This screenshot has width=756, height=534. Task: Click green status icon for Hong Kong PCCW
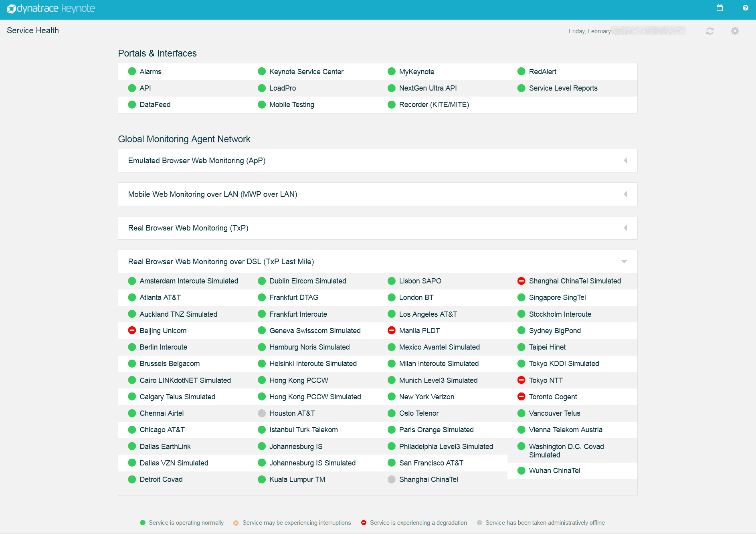262,380
